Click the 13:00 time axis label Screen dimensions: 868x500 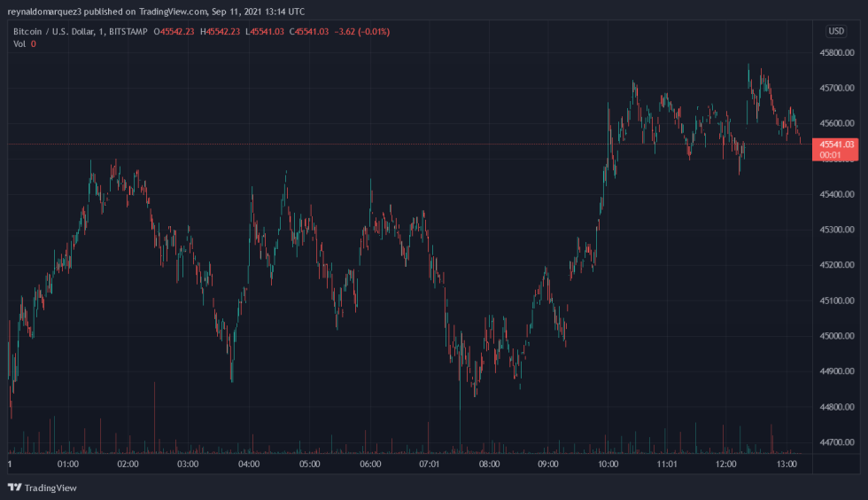point(788,464)
